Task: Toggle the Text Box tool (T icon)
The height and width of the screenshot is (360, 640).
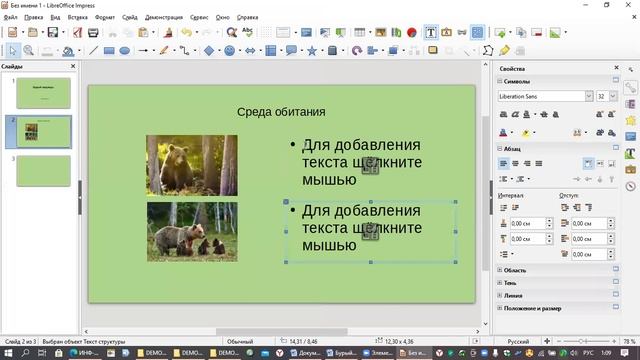Action: click(x=431, y=32)
